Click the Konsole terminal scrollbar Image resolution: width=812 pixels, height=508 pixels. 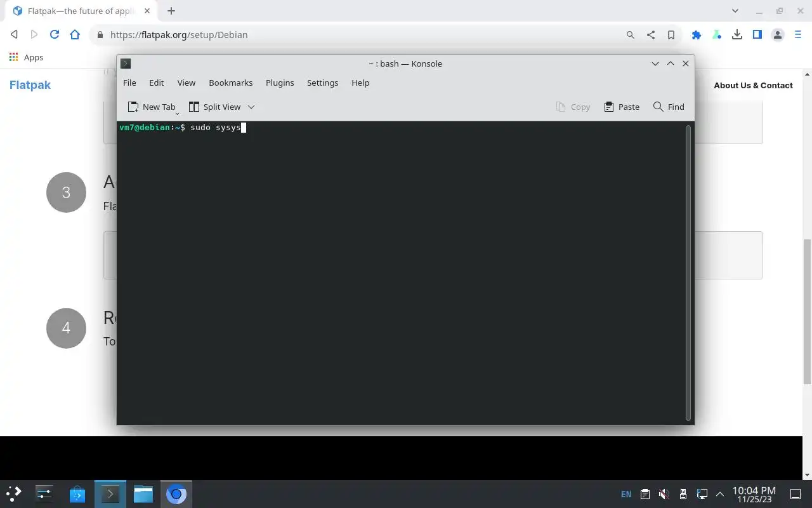(x=688, y=272)
